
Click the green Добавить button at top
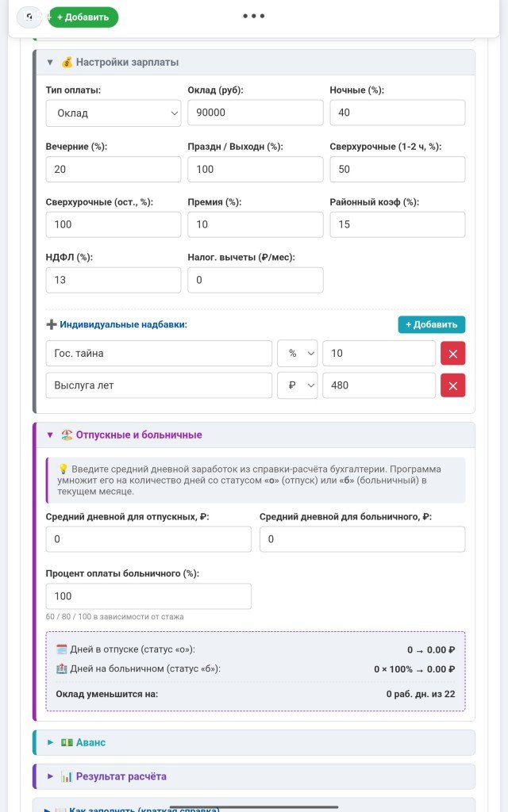83,17
